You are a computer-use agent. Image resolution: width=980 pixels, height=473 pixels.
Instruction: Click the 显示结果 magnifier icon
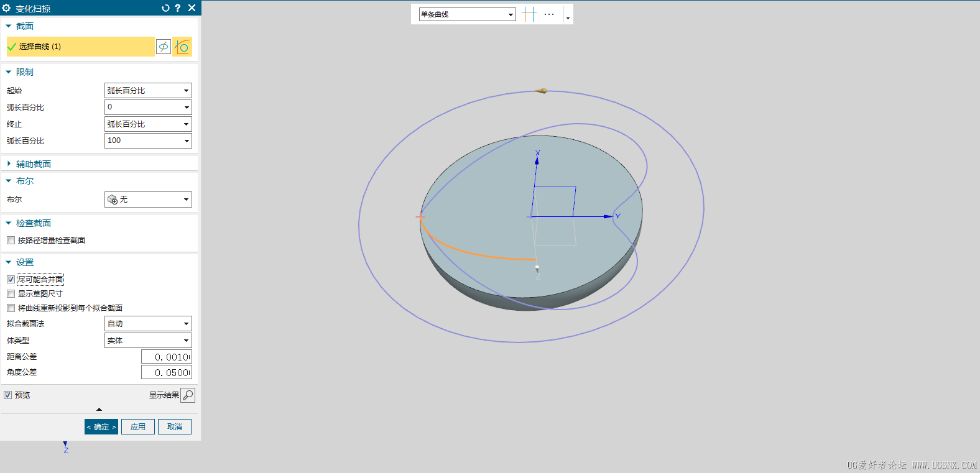tap(188, 395)
